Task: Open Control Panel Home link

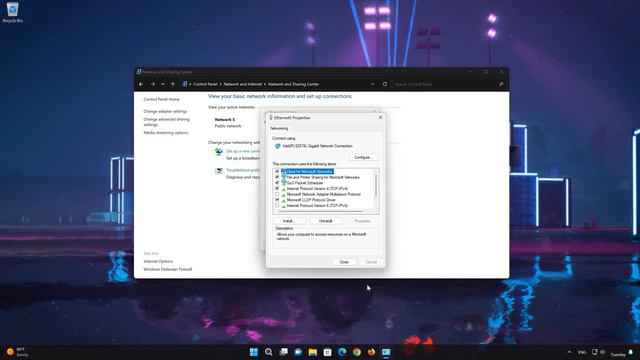Action: [x=161, y=99]
